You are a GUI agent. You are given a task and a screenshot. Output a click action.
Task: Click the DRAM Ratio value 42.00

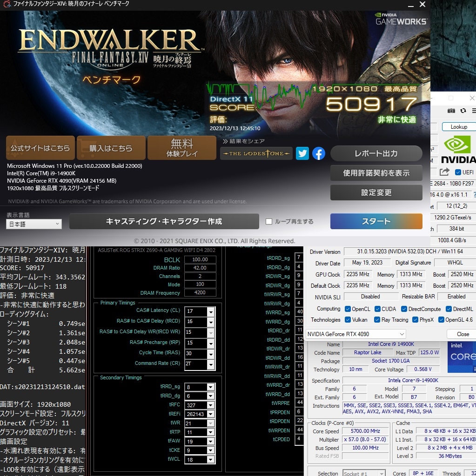(200, 268)
